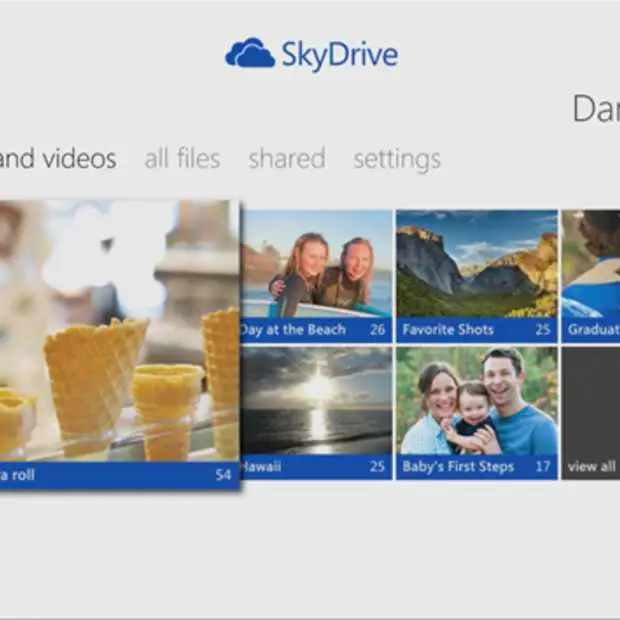Open the Day at the Beach album

[316, 276]
